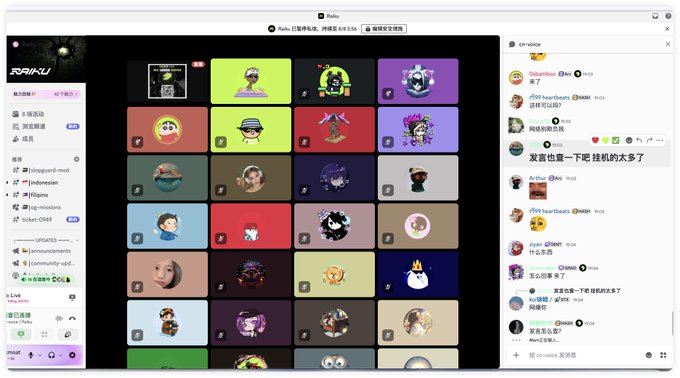Disconnect from the voice channel
This screenshot has width=680, height=378.
[72, 318]
